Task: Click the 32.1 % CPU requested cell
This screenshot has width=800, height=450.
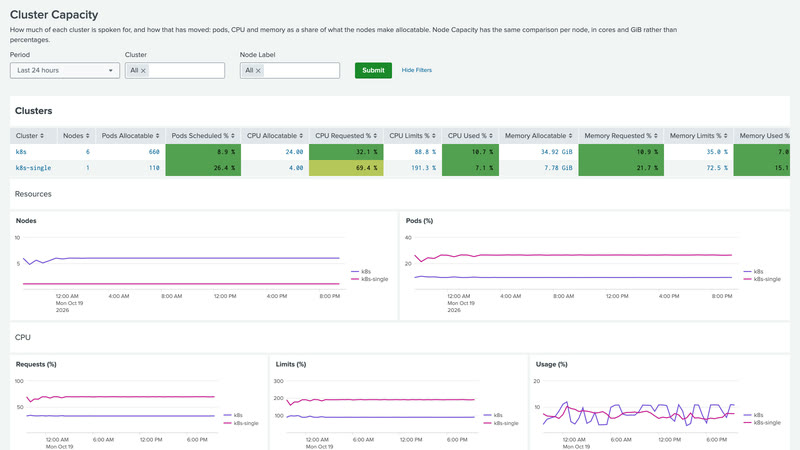Action: [x=346, y=152]
